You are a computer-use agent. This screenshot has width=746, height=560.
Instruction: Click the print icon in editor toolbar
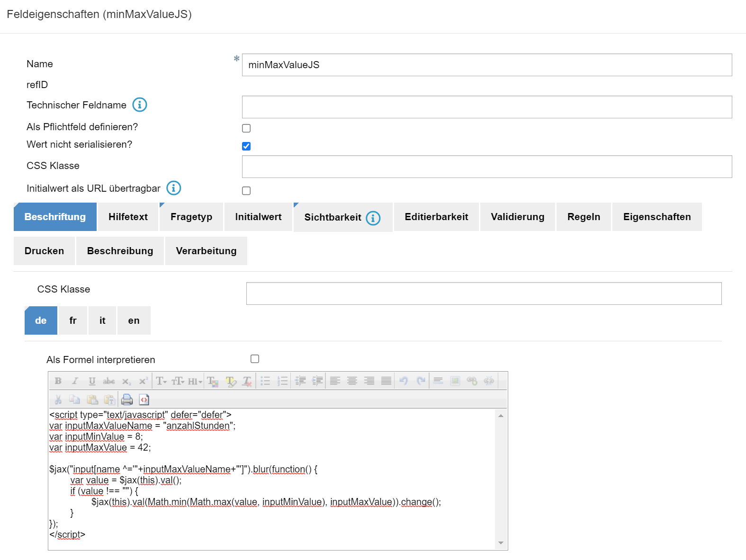coord(127,400)
